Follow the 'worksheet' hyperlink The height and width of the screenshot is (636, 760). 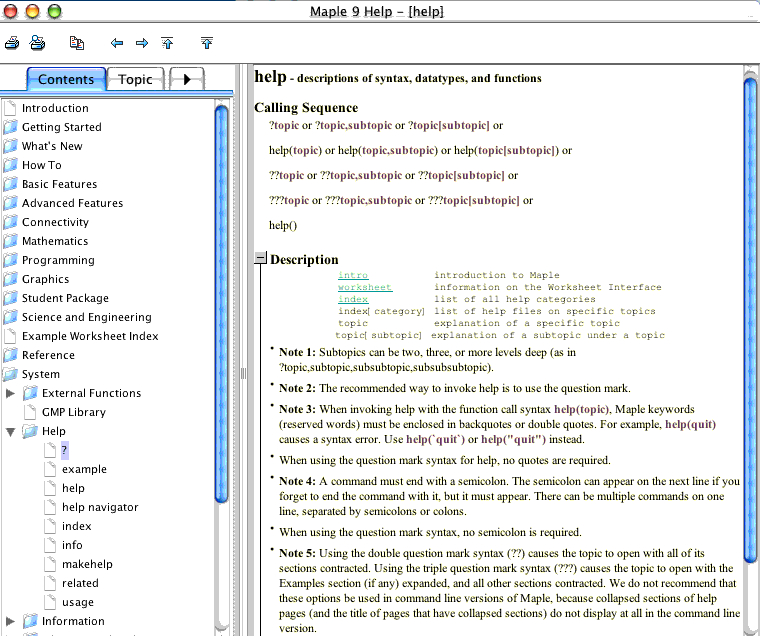365,287
